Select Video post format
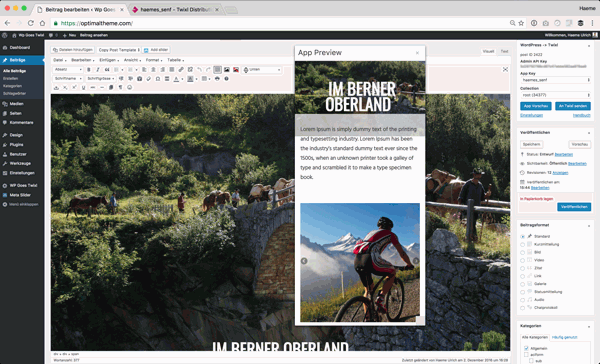The image size is (600, 364). [x=522, y=260]
